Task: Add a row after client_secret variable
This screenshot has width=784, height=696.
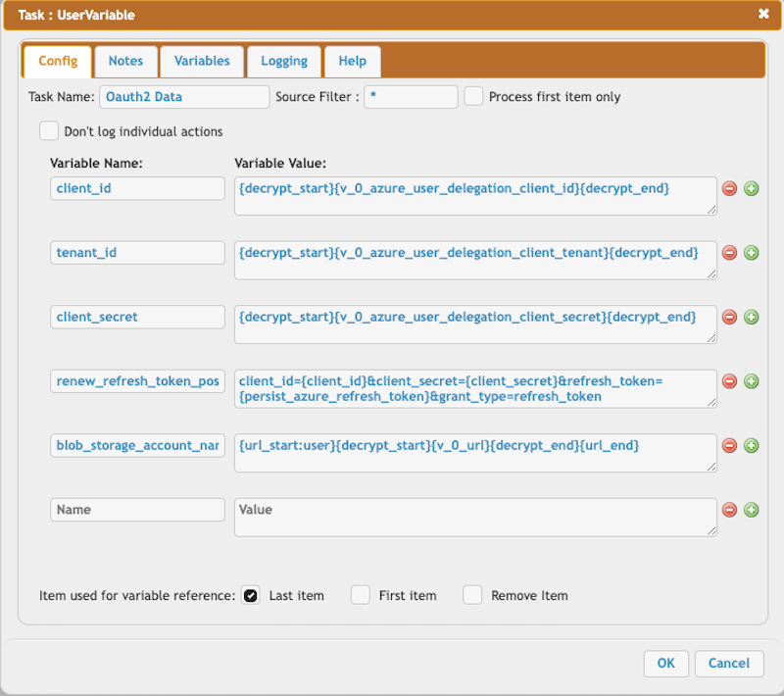Action: (752, 317)
